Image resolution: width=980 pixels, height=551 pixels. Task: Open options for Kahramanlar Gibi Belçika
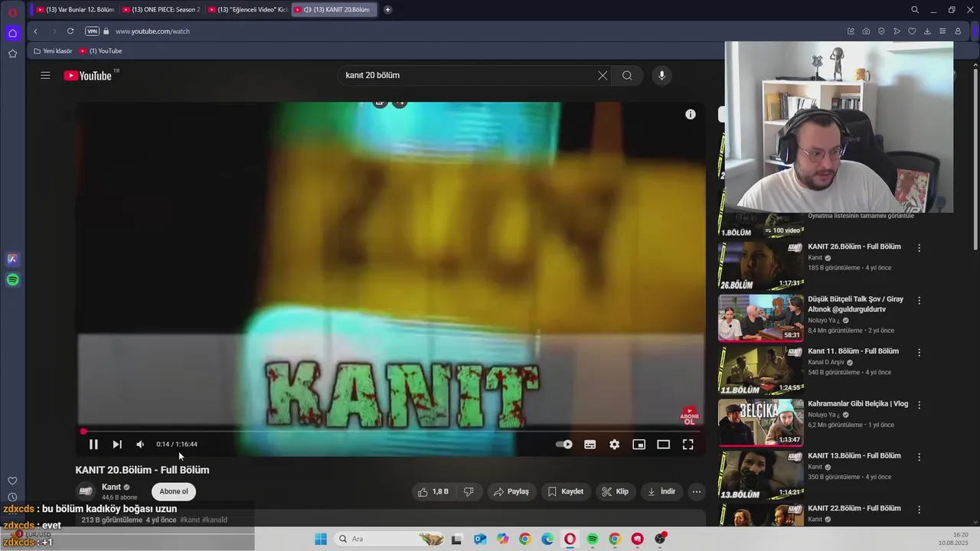[x=920, y=405]
